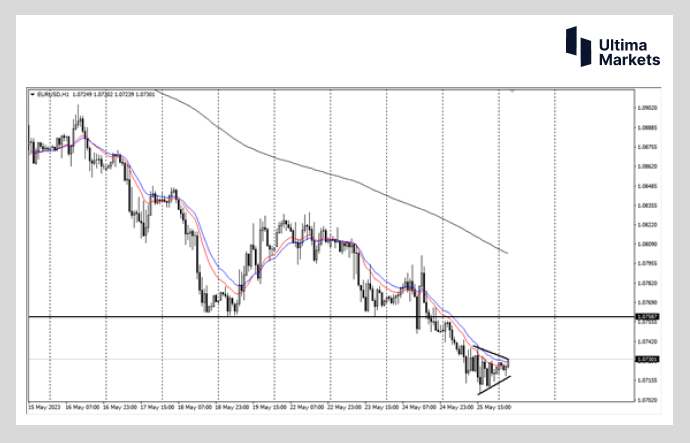This screenshot has width=690, height=443.
Task: Select the horizontal support line price tag
Action: coord(647,317)
